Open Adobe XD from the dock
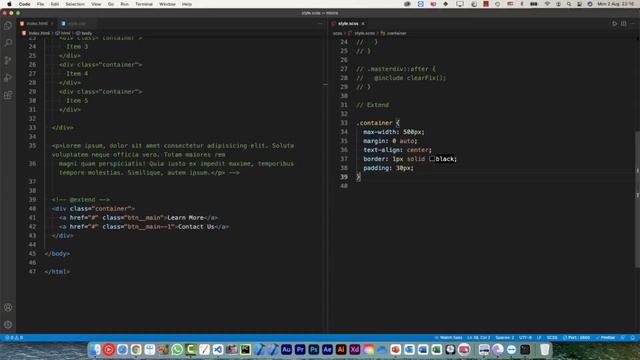 (355, 349)
